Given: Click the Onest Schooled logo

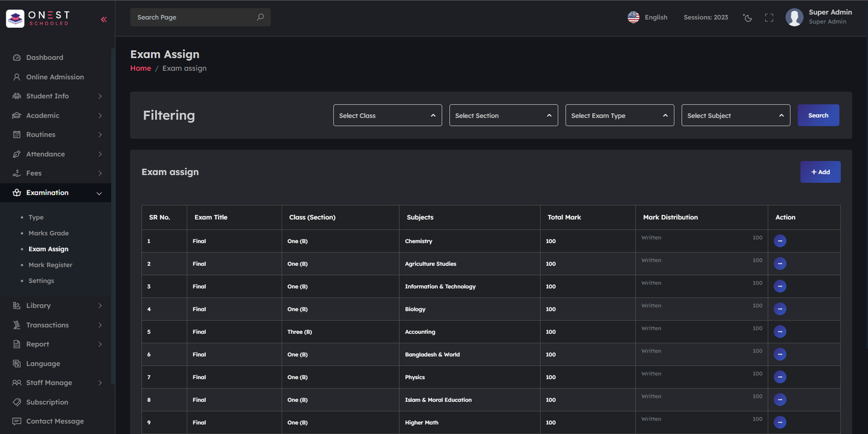Looking at the screenshot, I should 37,18.
